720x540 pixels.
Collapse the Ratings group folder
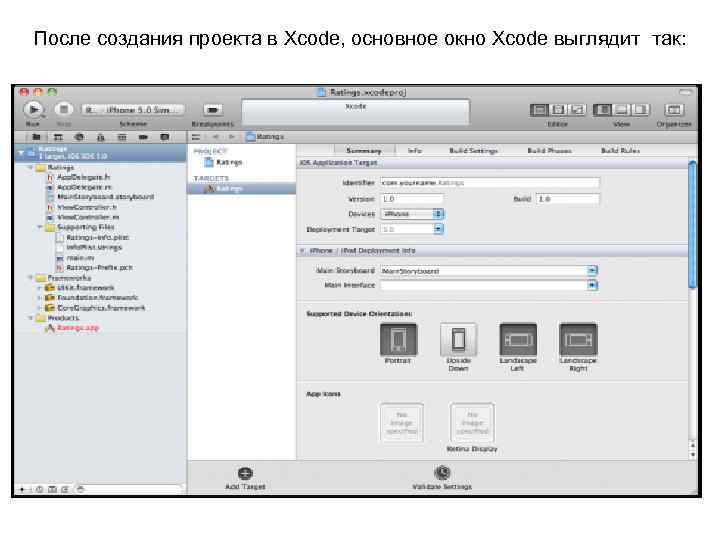31,168
